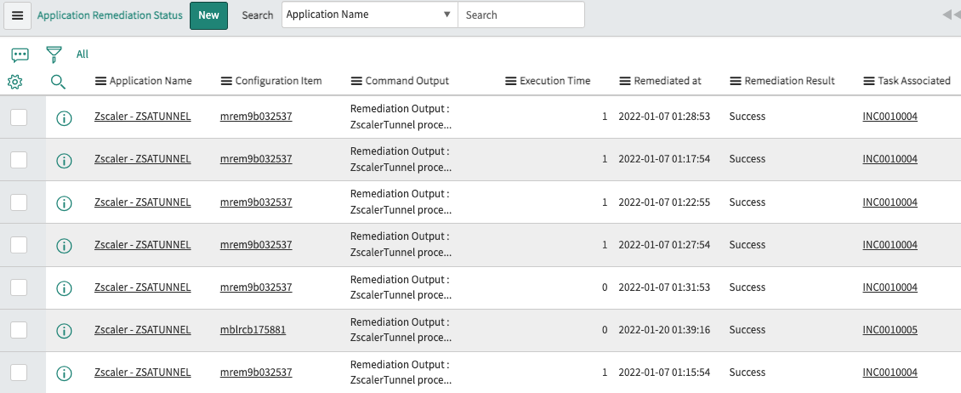The width and height of the screenshot is (961, 393).
Task: Preview record remediated at 2022-01-20 01:39:16
Action: (64, 330)
